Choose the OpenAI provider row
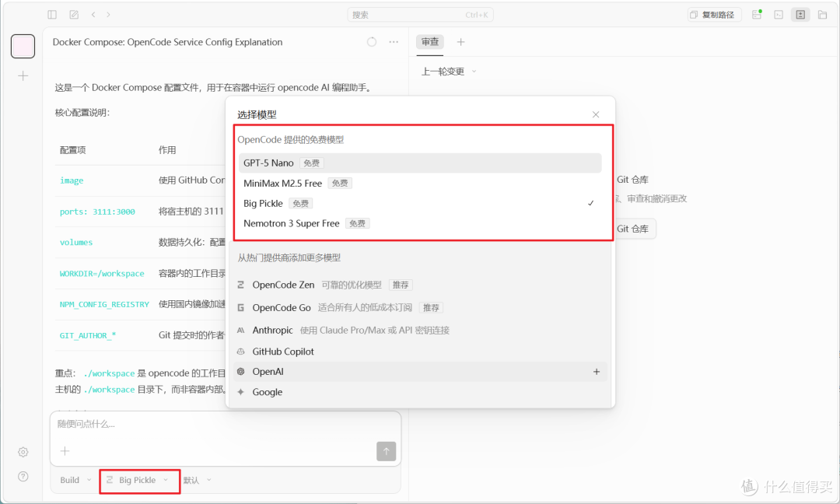Screen dimensions: 840x504 click(420, 372)
